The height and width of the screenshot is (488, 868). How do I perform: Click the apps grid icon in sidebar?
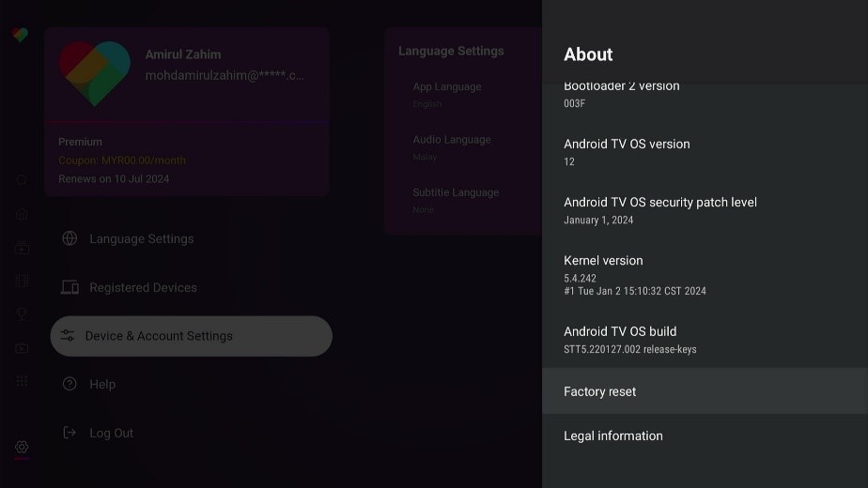(x=22, y=381)
